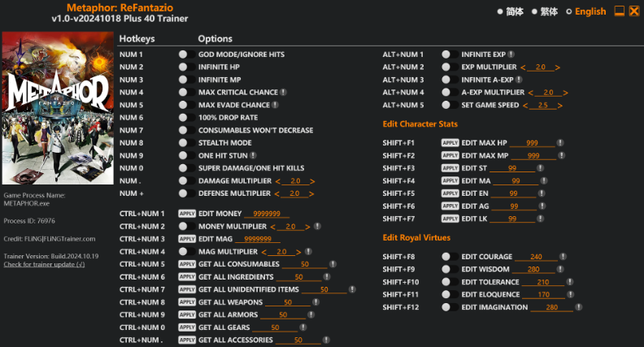Increase Damage Multiplier with right arrow

[312, 180]
